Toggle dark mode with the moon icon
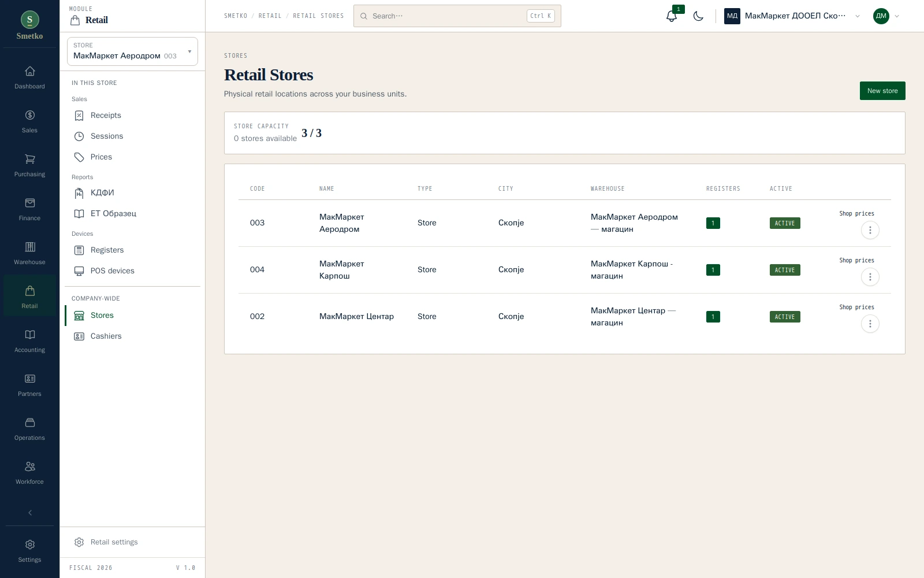This screenshot has width=924, height=578. 698,16
